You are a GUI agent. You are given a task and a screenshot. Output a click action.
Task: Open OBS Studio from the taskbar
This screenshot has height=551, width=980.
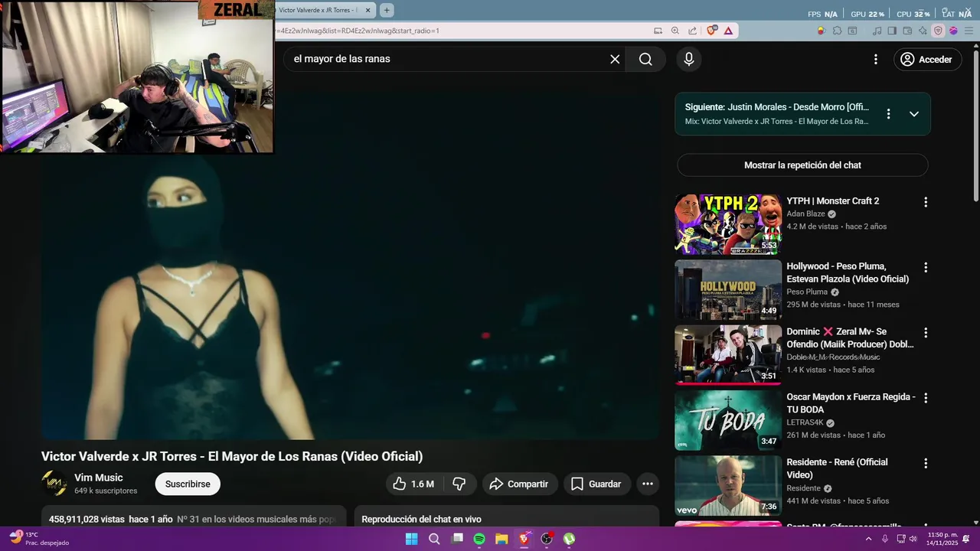tap(547, 539)
